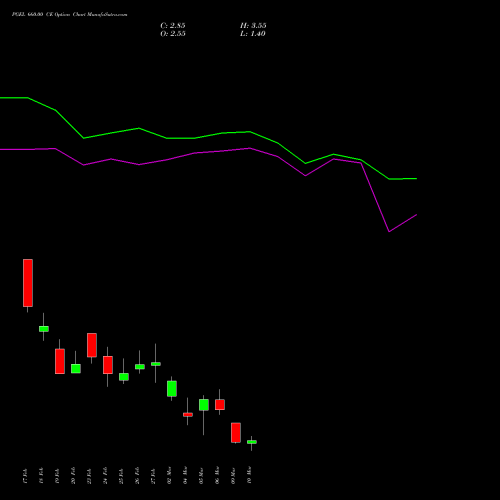The width and height of the screenshot is (500, 500).
Task: Click the '25 Feb' date axis label
Action: (121, 476)
